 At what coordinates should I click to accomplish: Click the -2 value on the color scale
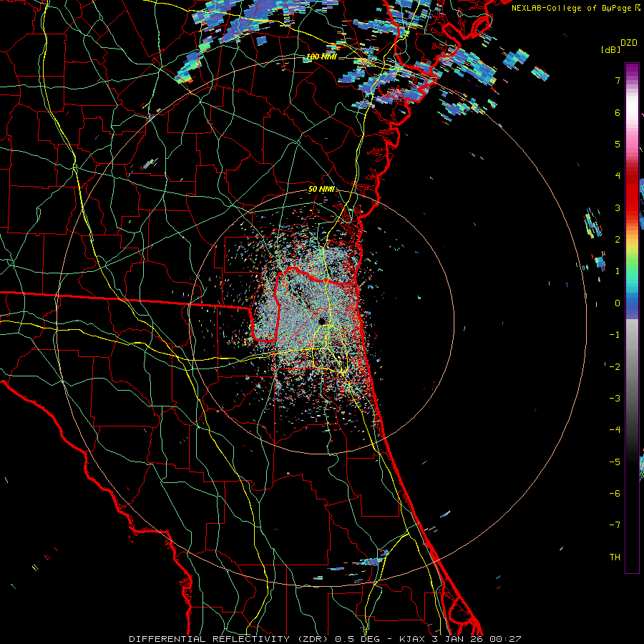615,367
